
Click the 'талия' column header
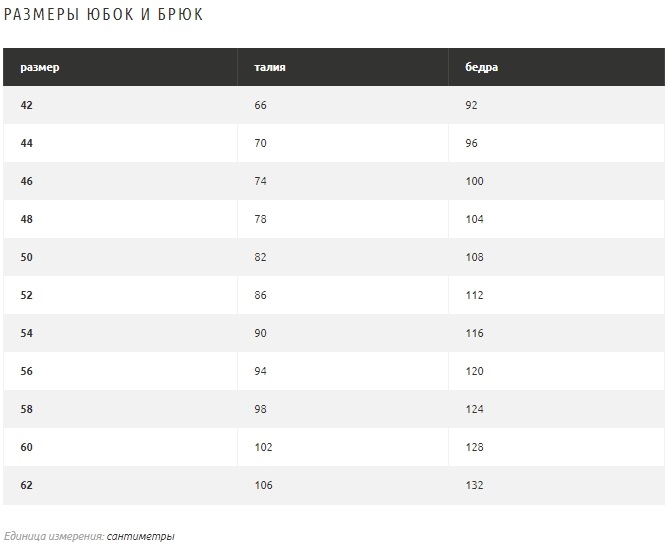tap(270, 67)
